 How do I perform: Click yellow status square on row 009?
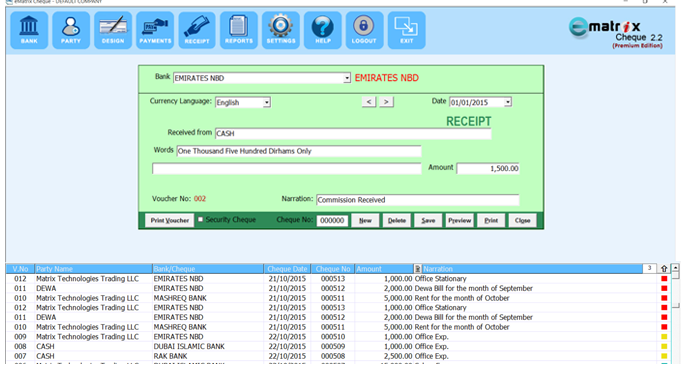(664, 337)
